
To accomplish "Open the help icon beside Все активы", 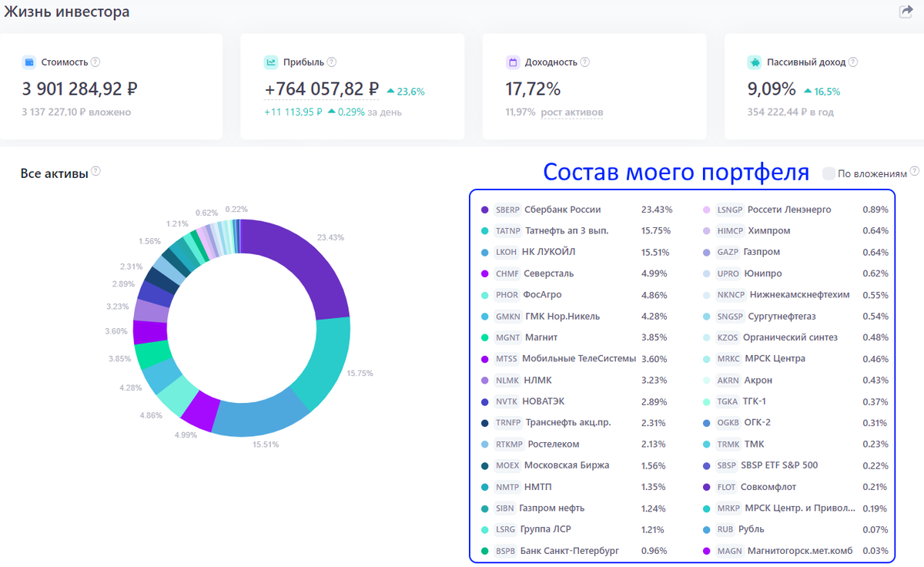I will point(96,172).
